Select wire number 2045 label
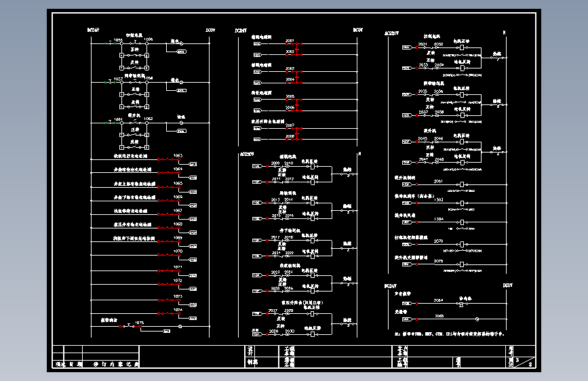Viewport: 588px width, 381px height. coord(423,139)
